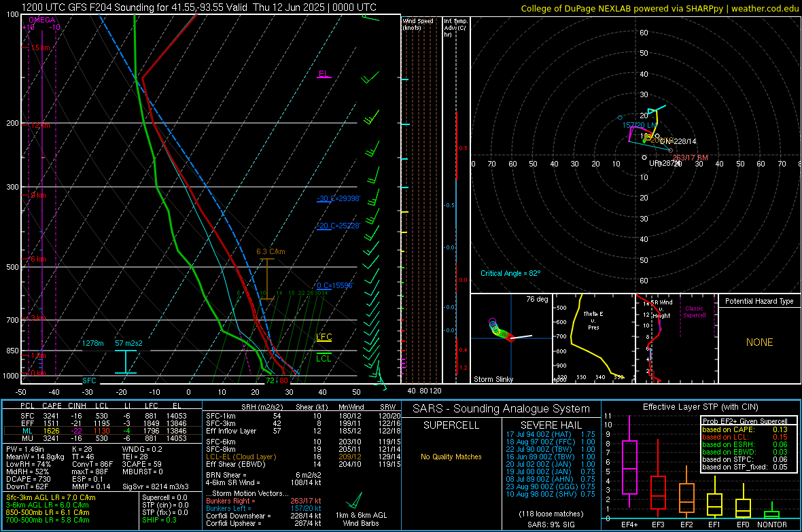Select the highlighted ML parcel row

[x=102, y=431]
